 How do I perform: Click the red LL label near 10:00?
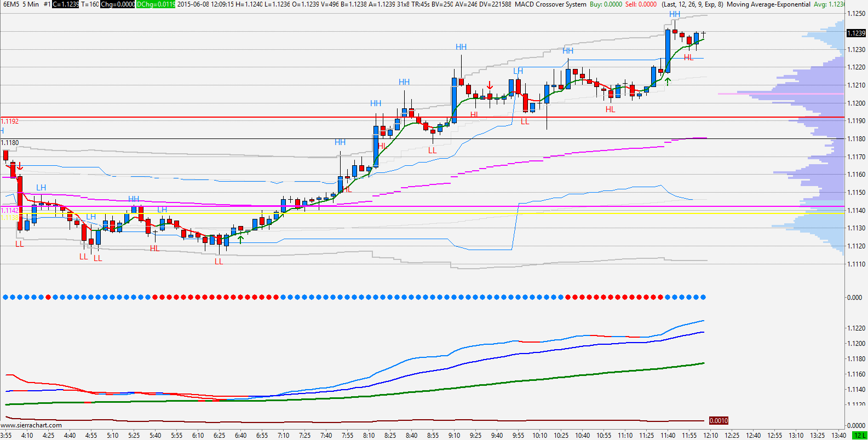[525, 121]
